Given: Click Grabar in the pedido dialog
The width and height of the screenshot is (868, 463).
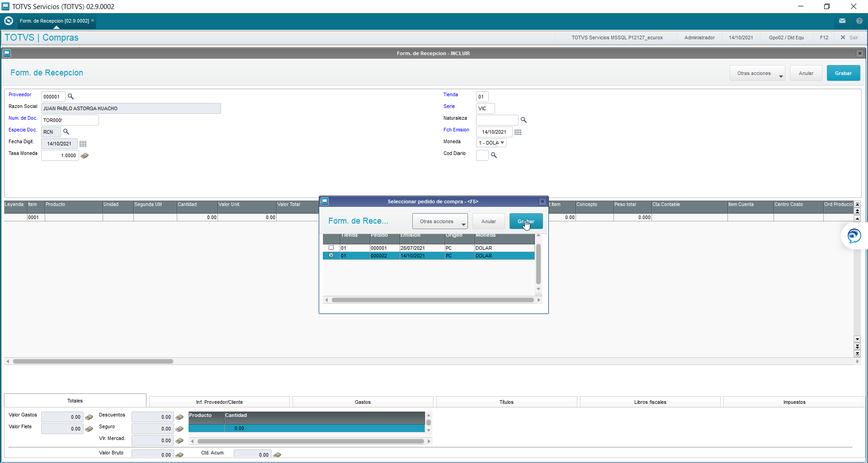Looking at the screenshot, I should 526,221.
